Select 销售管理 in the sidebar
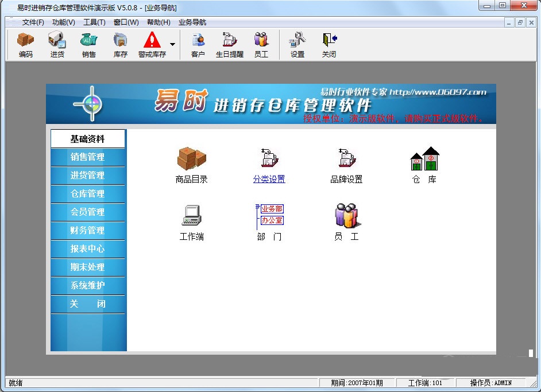 point(88,157)
